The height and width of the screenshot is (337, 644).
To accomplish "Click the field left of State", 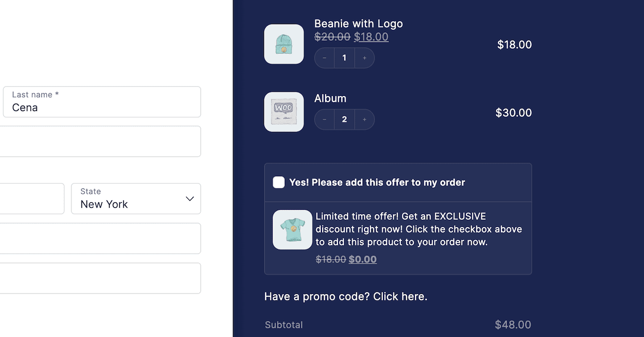I will click(32, 199).
